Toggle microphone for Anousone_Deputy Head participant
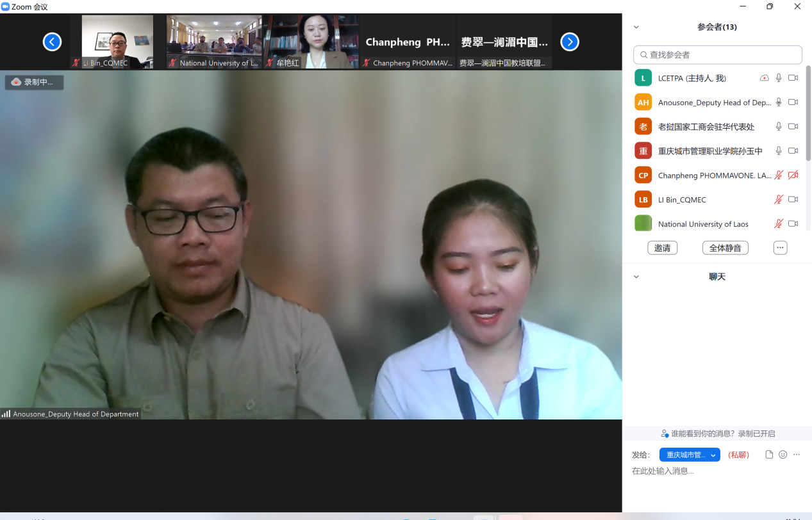 [x=779, y=102]
